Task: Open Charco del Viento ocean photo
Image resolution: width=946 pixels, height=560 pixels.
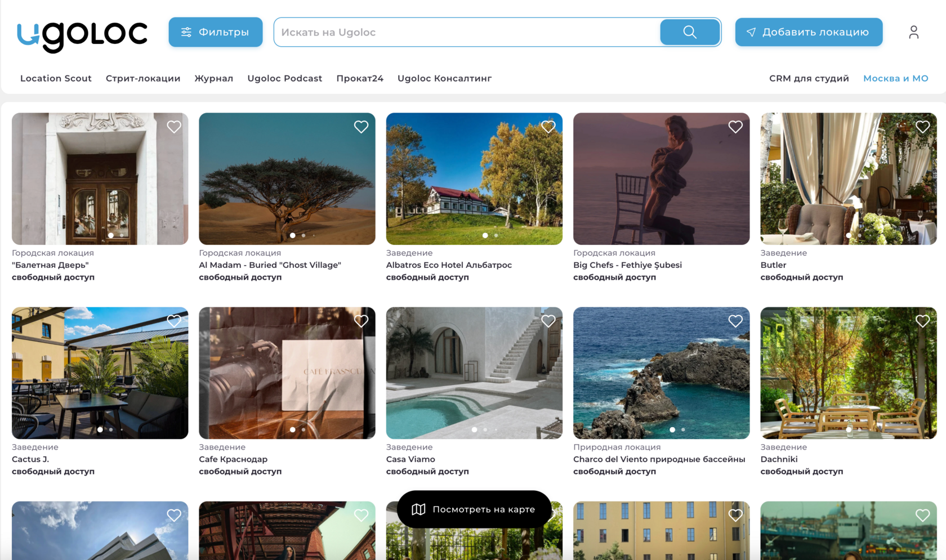Action: (662, 373)
